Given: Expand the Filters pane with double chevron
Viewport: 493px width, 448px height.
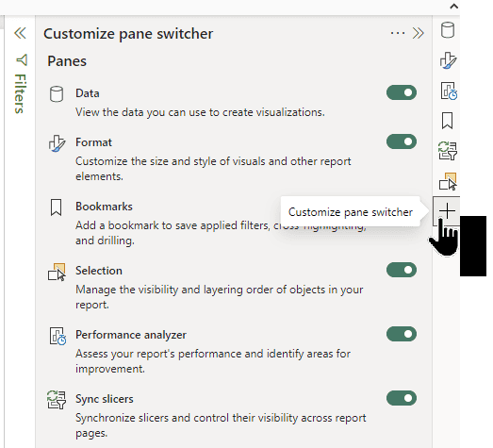Looking at the screenshot, I should pyautogui.click(x=20, y=33).
